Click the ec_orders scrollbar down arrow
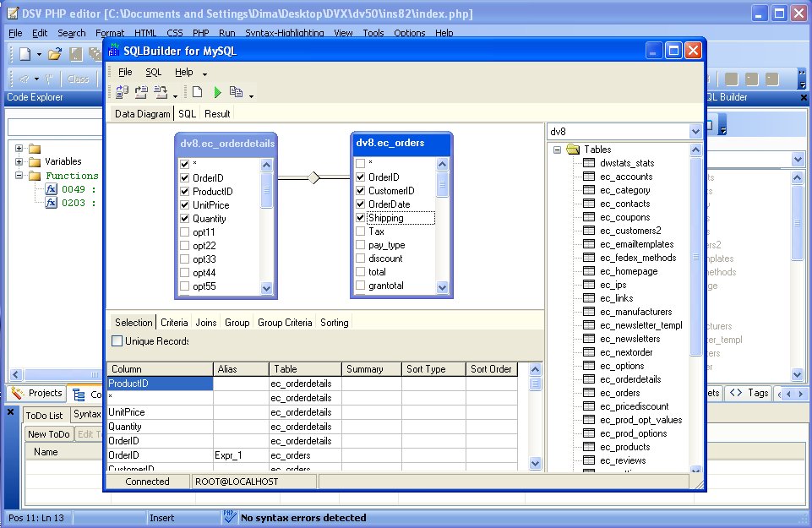Viewport: 812px width, 528px height. [442, 287]
